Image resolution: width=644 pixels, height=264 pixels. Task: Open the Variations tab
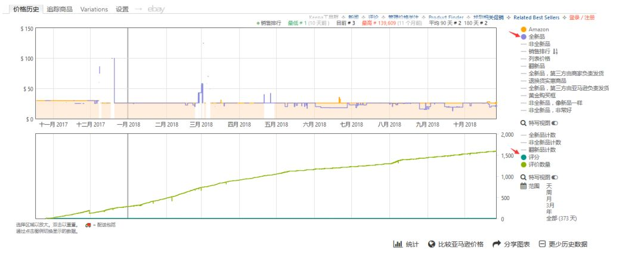tap(94, 10)
